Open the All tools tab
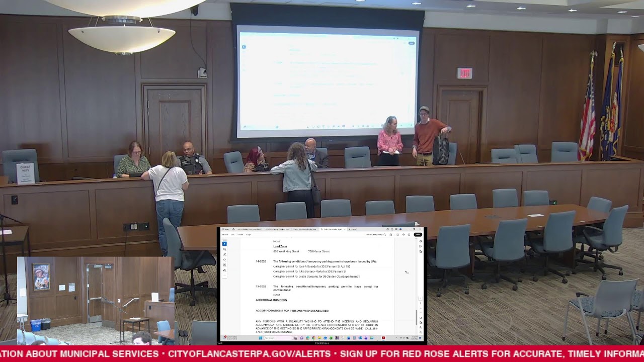Image resolution: width=644 pixels, height=362 pixels. (x=225, y=235)
